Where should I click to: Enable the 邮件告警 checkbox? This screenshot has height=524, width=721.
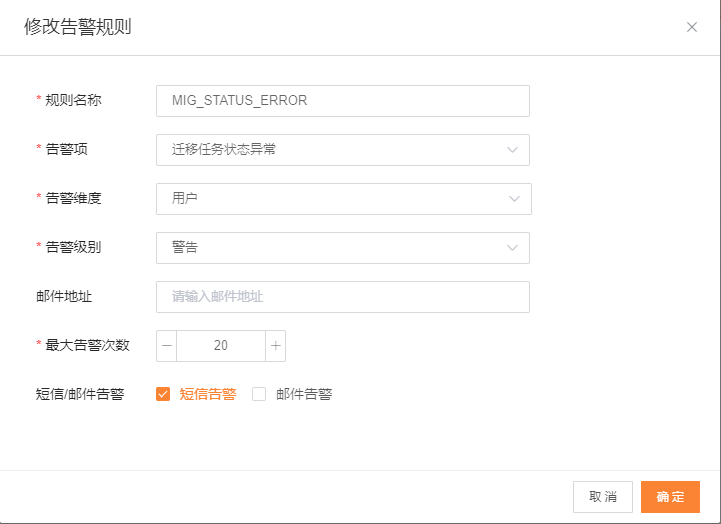coord(259,394)
